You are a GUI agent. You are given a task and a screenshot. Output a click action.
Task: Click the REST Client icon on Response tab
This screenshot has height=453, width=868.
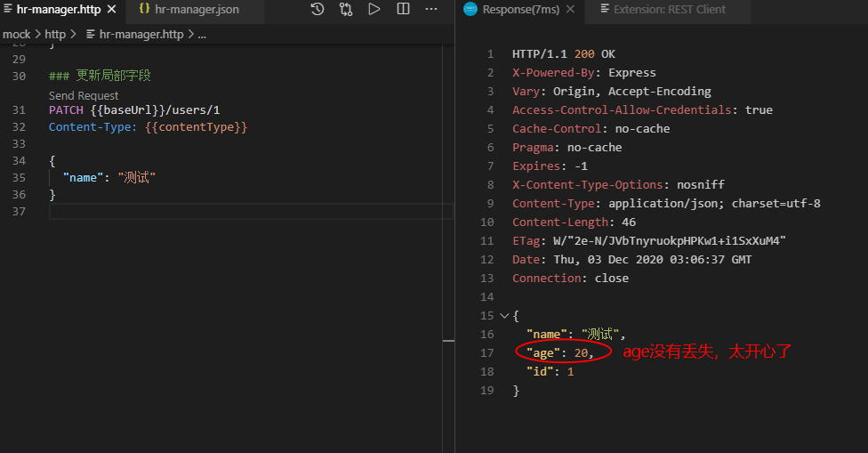click(x=470, y=10)
